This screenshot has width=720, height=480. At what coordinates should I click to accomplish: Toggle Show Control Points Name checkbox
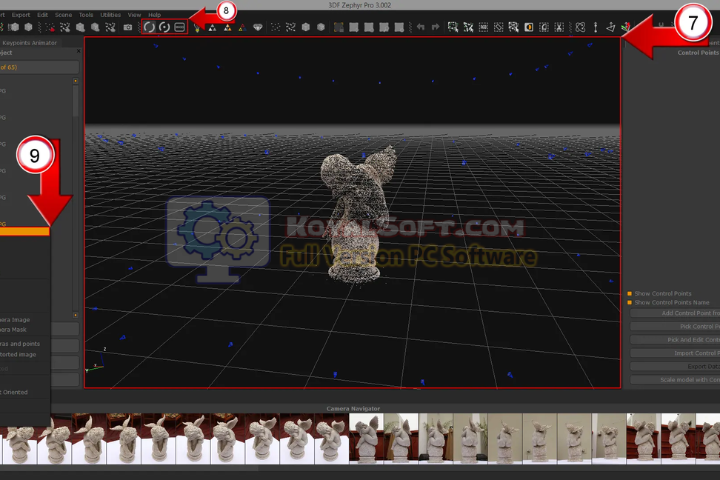pyautogui.click(x=630, y=303)
